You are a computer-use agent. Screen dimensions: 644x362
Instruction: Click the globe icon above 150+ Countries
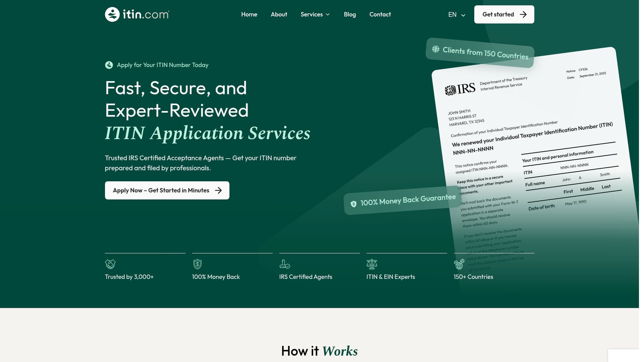[x=459, y=264]
